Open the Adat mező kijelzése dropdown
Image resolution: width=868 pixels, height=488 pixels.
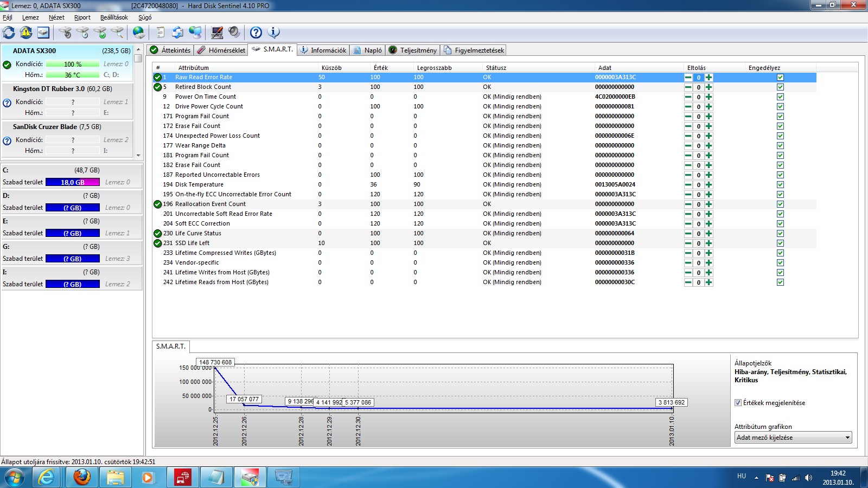793,438
